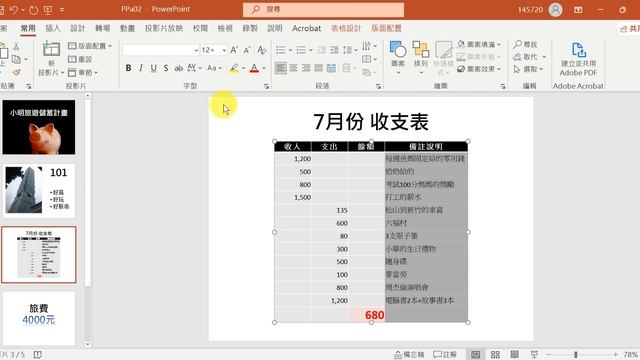The image size is (640, 360).
Task: Open the Slide Show ribbon tab
Action: pos(164,28)
